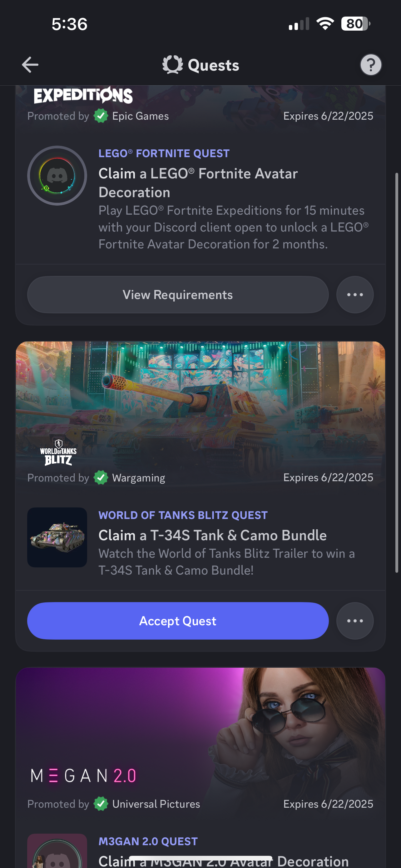Select the LEGO Fortnite Quest title
Image resolution: width=401 pixels, height=868 pixels.
tap(164, 153)
